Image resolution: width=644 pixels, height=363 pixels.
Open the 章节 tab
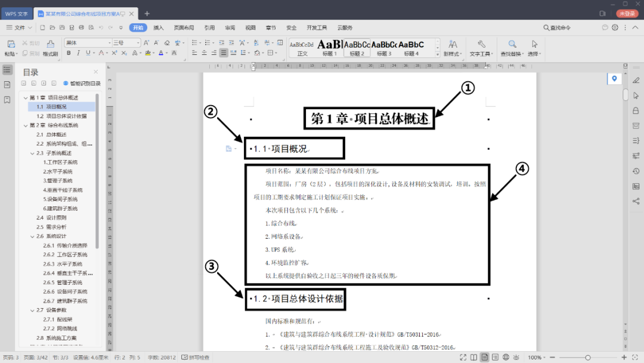click(x=271, y=27)
